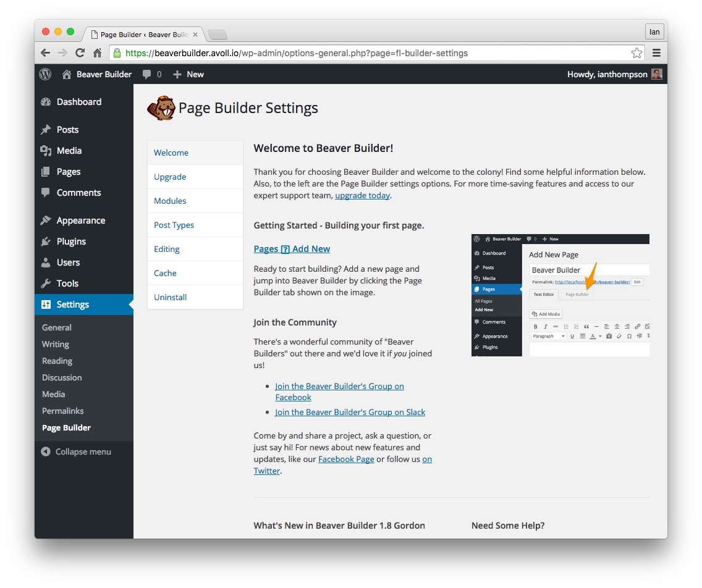702x588 pixels.
Task: Click 'What's New in Beaver Builder 1.8 Gordon'
Action: 339,526
